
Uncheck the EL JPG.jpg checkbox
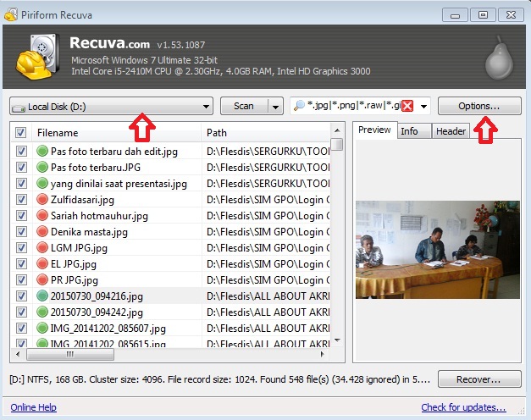pyautogui.click(x=21, y=263)
